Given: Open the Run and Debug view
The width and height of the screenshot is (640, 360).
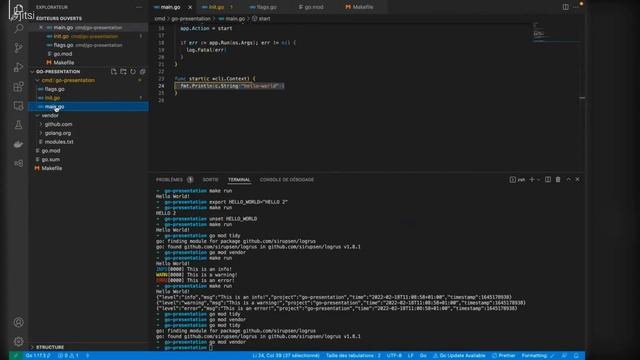Looking at the screenshot, I should pos(18,67).
